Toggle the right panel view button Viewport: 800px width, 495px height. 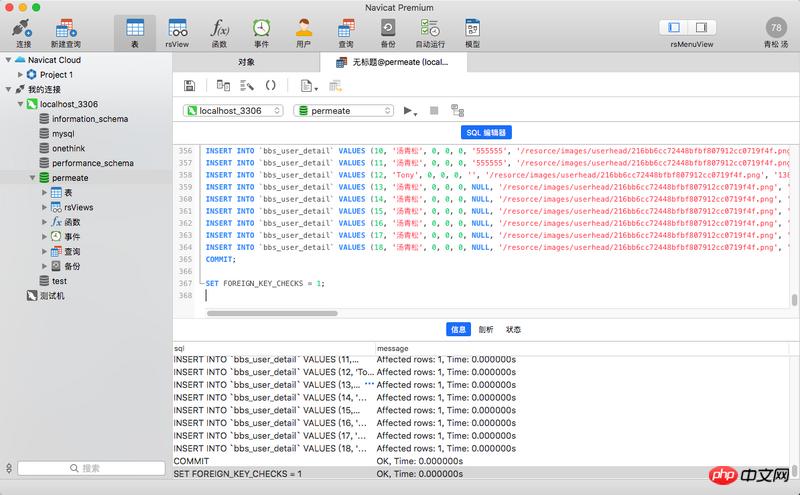[x=705, y=27]
